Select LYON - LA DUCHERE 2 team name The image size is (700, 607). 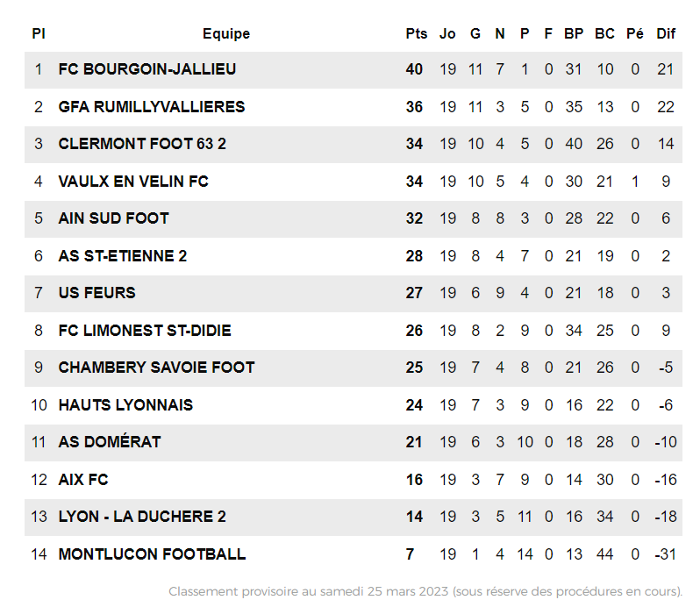[x=142, y=517]
